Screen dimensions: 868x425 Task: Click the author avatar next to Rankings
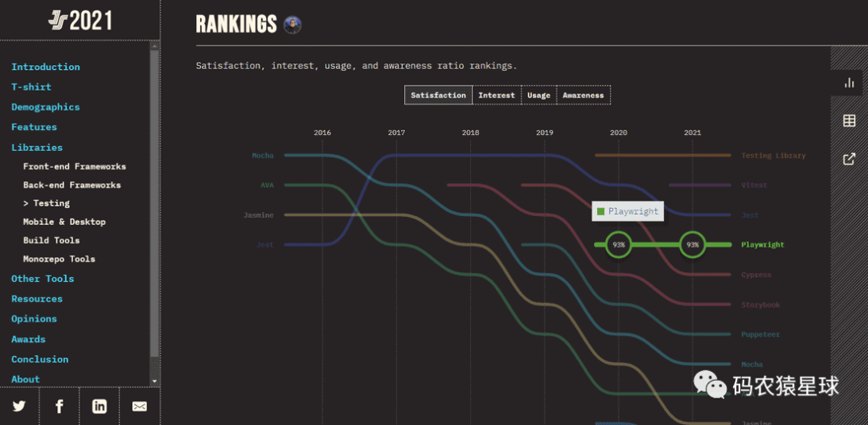(293, 24)
